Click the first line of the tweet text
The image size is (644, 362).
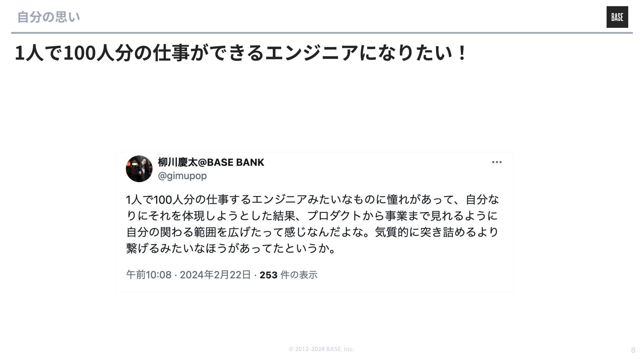[312, 199]
